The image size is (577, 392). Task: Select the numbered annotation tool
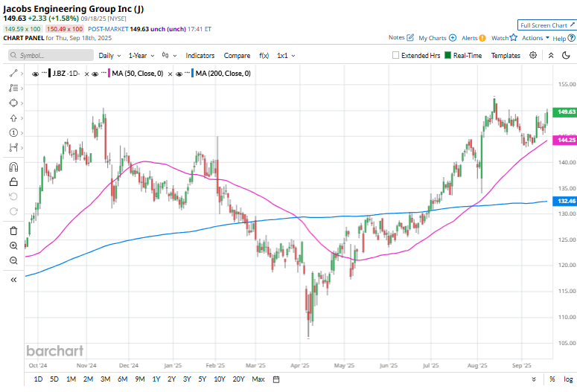[x=13, y=132]
